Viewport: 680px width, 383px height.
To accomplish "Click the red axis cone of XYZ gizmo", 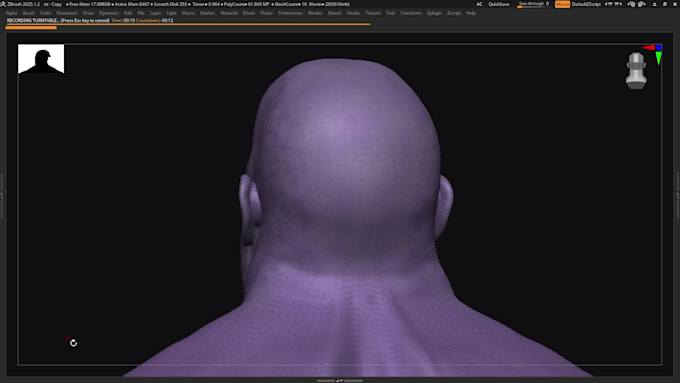I will click(649, 47).
